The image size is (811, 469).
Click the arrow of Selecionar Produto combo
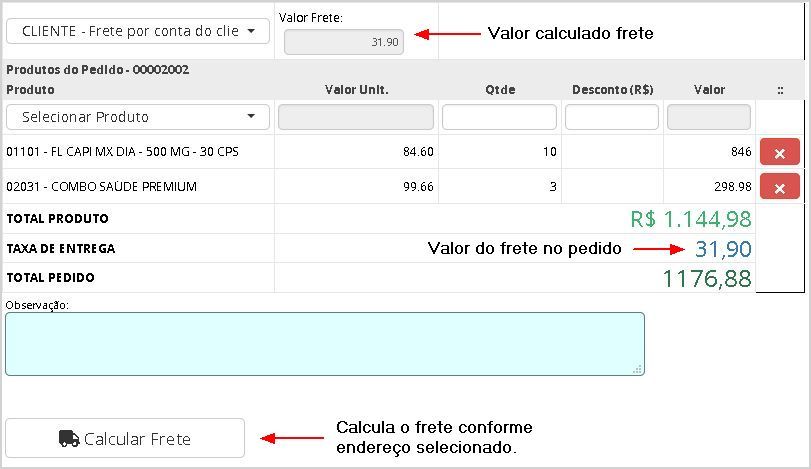click(250, 117)
